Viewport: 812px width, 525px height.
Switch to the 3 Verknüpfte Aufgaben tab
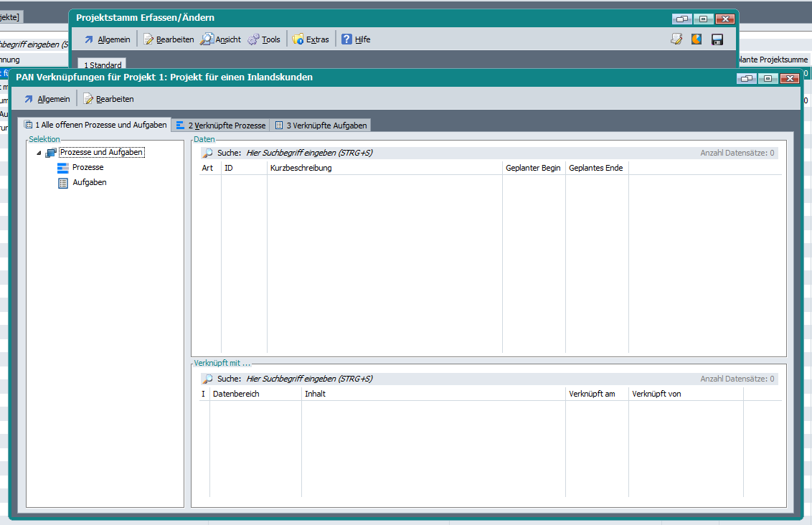coord(321,126)
